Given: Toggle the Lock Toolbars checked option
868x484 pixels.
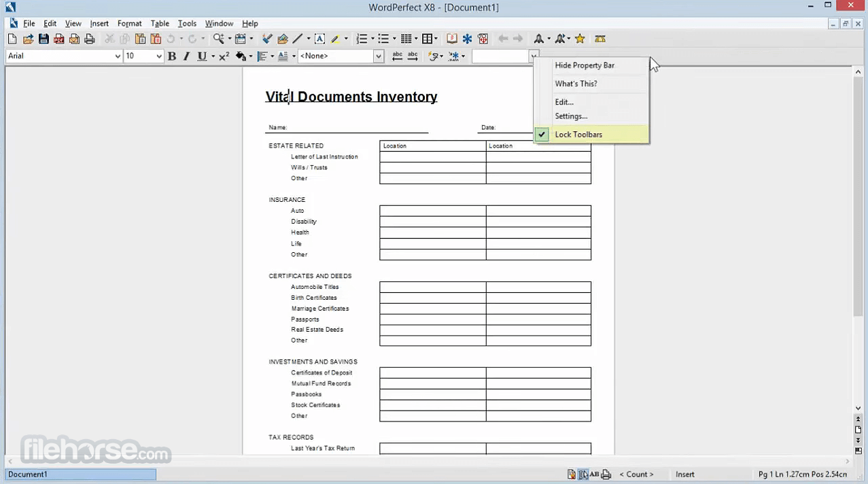Looking at the screenshot, I should click(591, 135).
